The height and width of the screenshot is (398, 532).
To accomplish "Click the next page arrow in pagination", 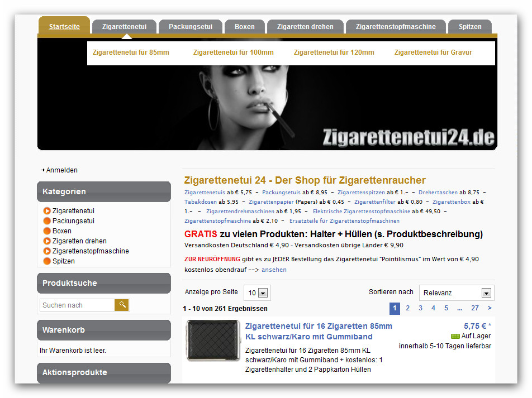I will 490,308.
